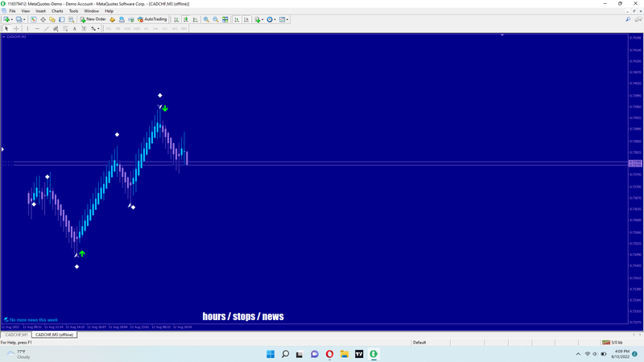Select the vertical line drawing tool

click(27, 28)
